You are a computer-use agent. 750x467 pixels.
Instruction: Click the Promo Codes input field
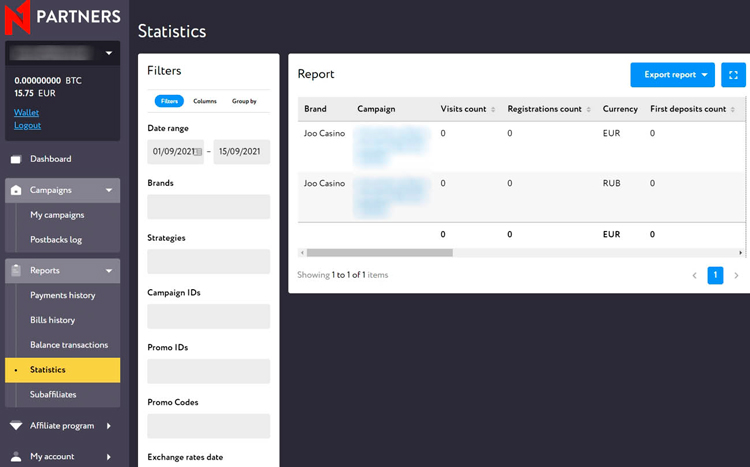[209, 426]
